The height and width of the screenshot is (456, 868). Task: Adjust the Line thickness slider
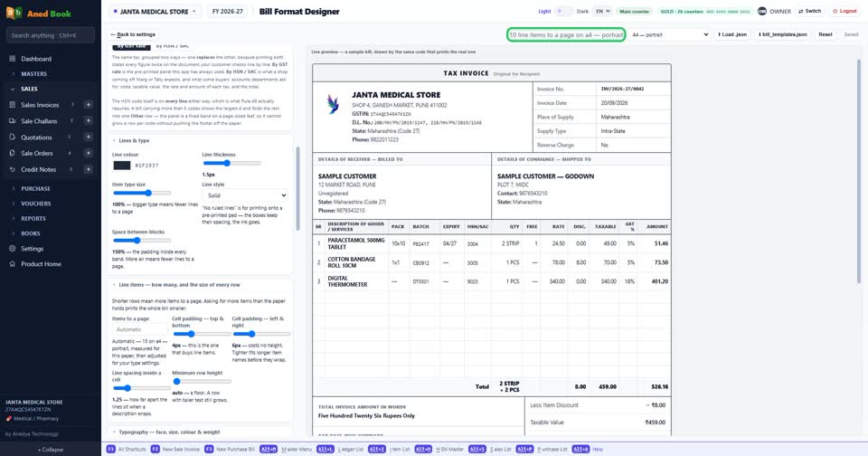click(x=231, y=163)
